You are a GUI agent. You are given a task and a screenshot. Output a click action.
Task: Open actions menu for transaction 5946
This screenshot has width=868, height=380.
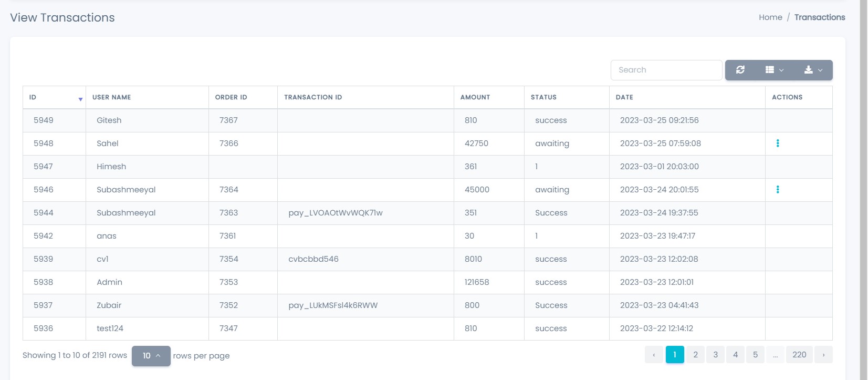click(778, 190)
